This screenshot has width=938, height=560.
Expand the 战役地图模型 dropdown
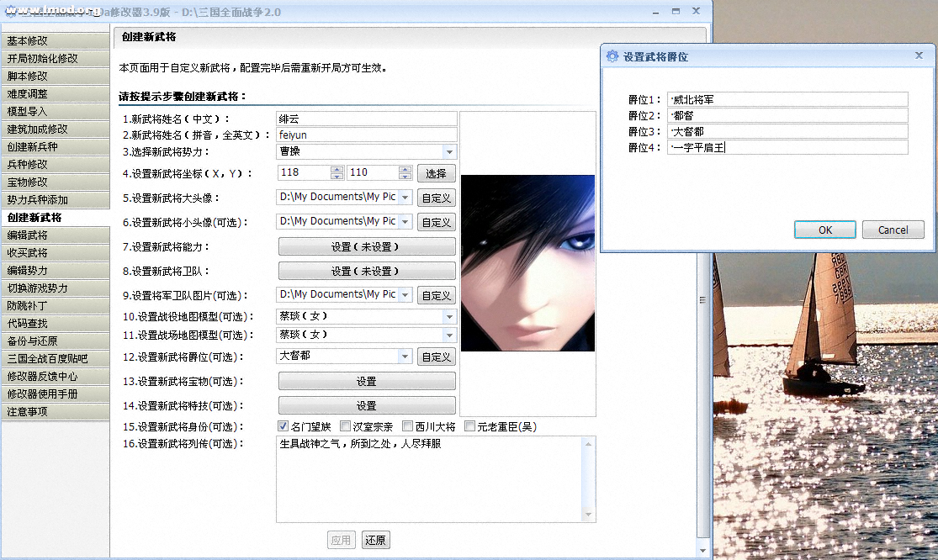pyautogui.click(x=449, y=316)
